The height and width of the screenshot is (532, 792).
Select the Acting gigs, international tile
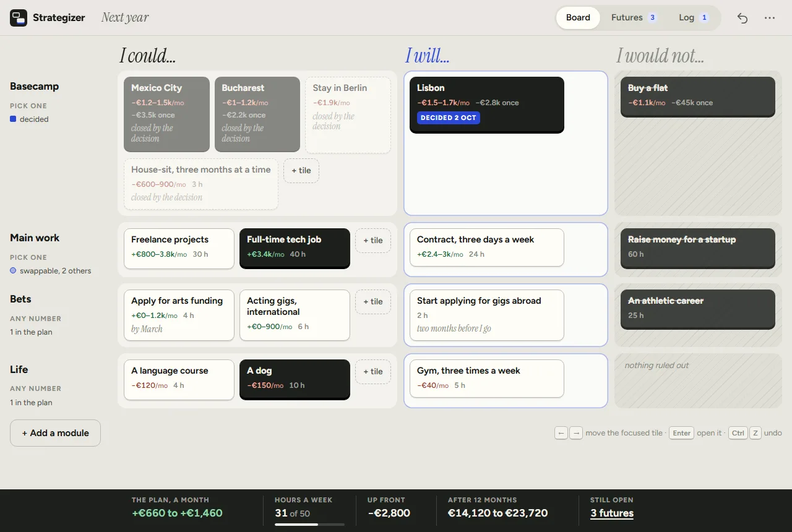[x=295, y=315]
